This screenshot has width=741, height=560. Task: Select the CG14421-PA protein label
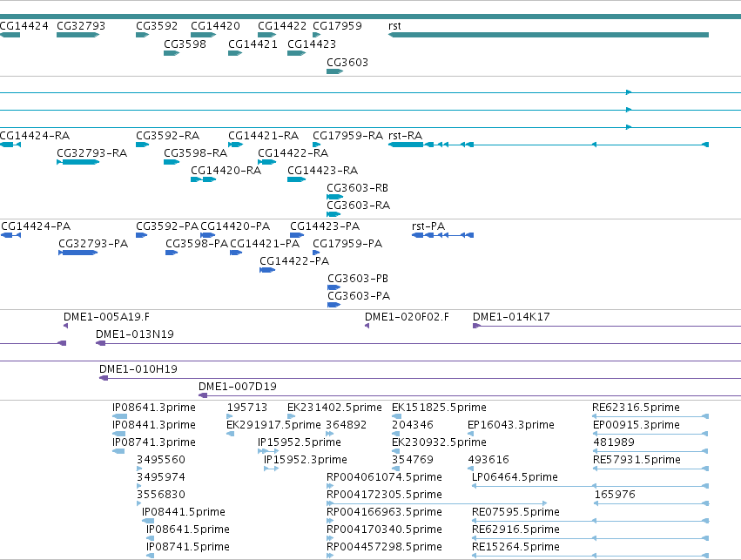[x=265, y=244]
